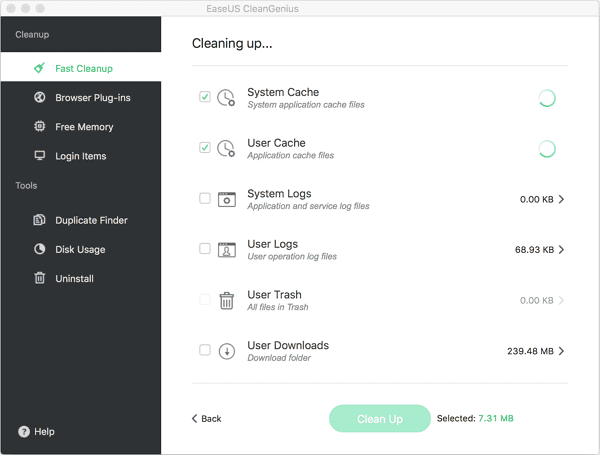The height and width of the screenshot is (455, 600).
Task: Click the Disk Usage pie icon
Action: point(39,249)
